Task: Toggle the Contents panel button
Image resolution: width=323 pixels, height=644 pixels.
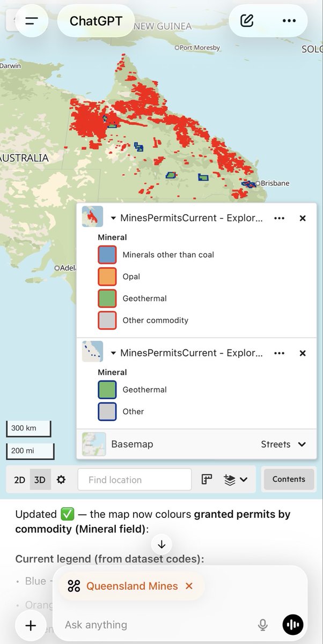Action: tap(289, 479)
